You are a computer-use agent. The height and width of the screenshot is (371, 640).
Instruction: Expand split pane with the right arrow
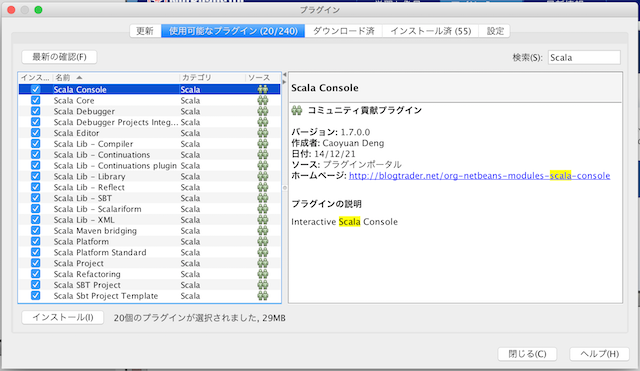point(285,82)
